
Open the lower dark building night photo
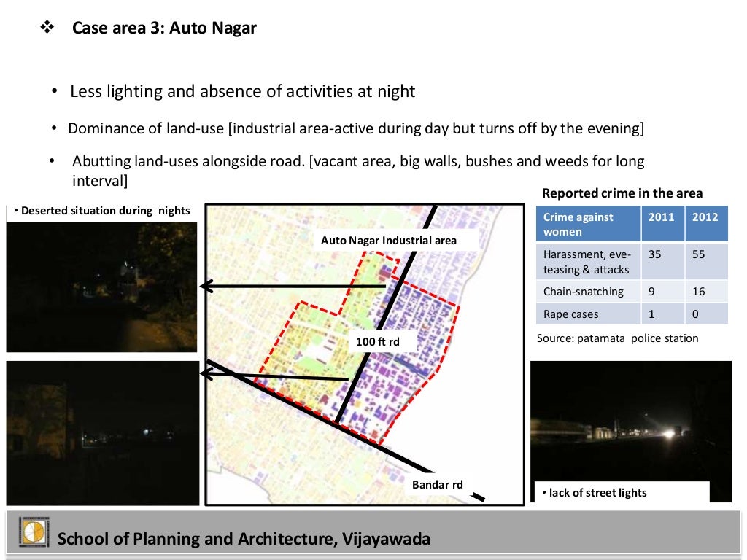(x=102, y=433)
